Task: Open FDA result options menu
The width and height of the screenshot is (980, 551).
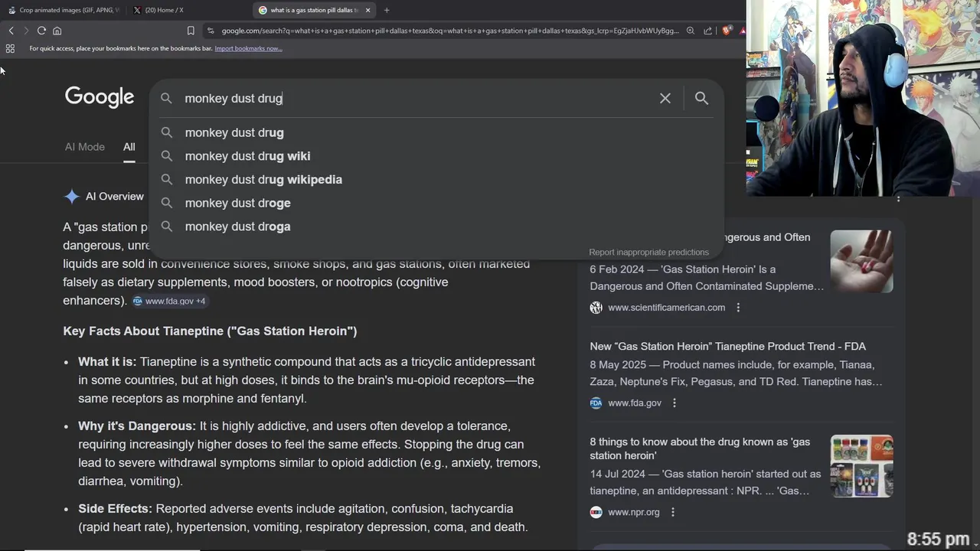Action: 675,403
